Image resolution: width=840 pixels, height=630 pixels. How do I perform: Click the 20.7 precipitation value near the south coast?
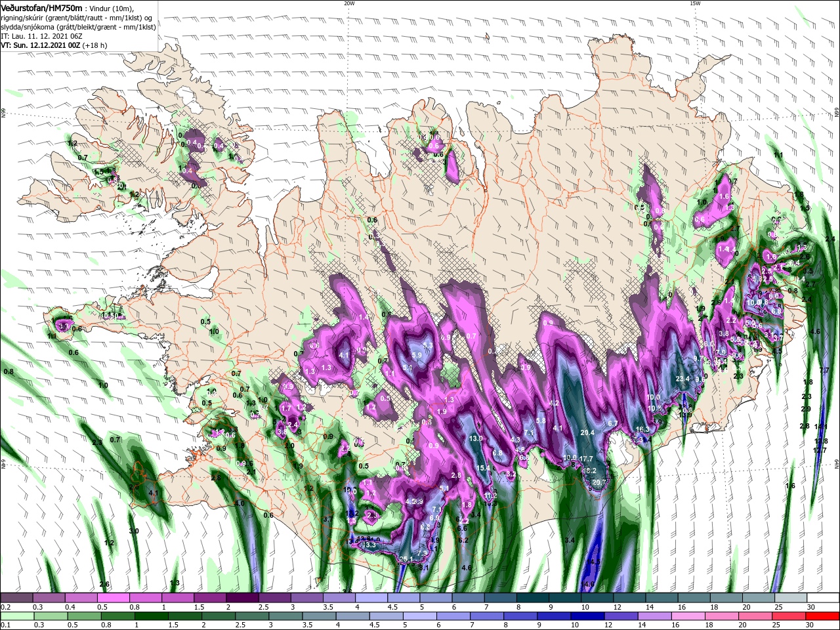click(598, 482)
